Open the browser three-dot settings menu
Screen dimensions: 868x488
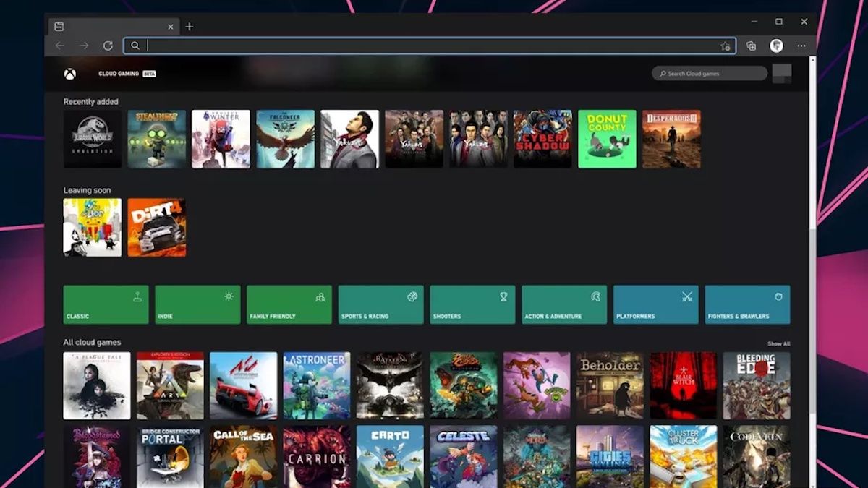point(801,46)
